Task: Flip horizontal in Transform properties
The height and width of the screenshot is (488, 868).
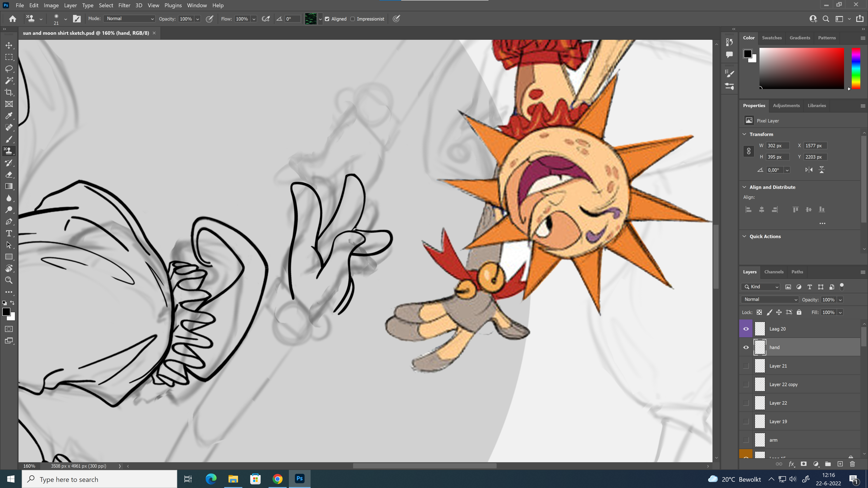Action: coord(809,170)
